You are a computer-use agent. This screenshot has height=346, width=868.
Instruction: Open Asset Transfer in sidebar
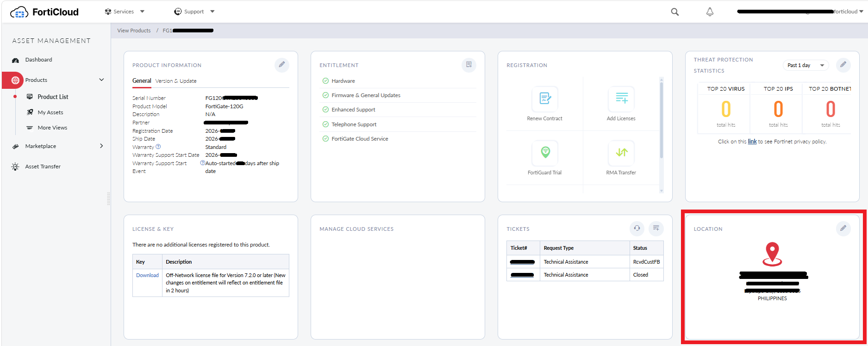tap(43, 167)
